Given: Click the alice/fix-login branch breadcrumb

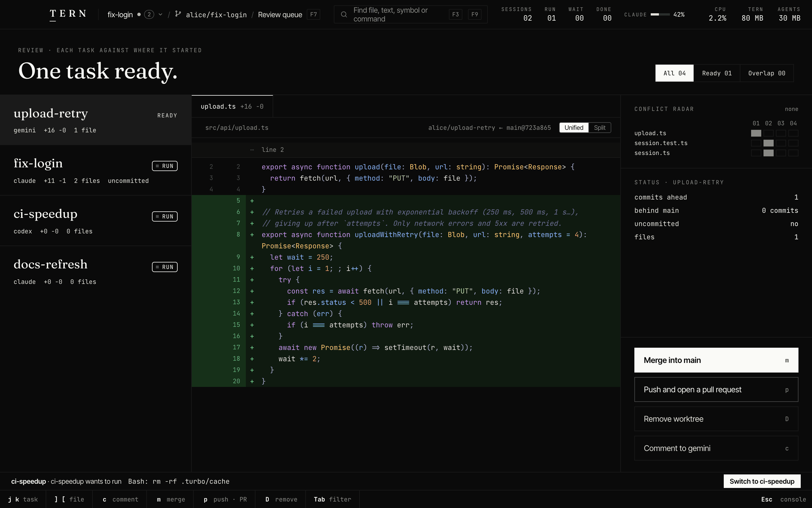Looking at the screenshot, I should tap(216, 14).
